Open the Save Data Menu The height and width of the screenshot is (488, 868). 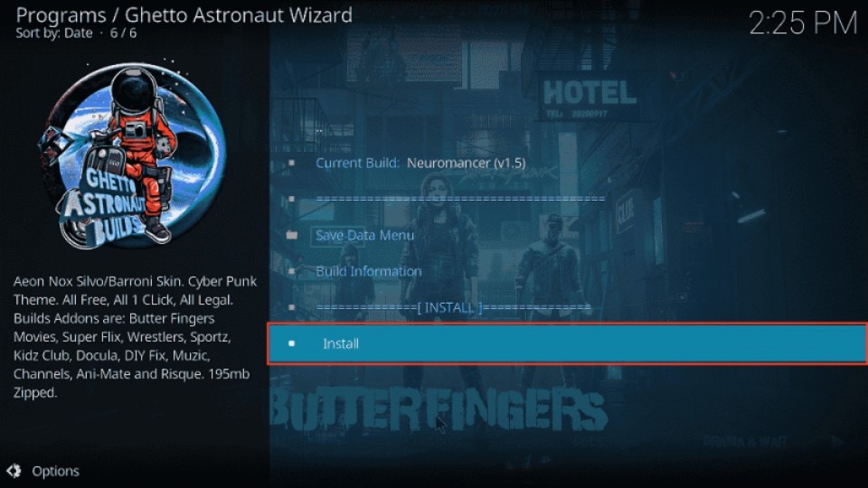tap(364, 235)
